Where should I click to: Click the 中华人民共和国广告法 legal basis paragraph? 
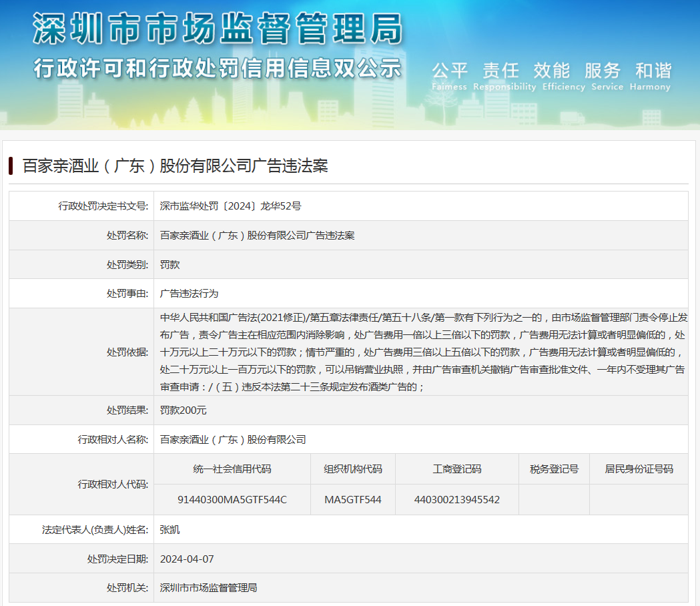(424, 352)
